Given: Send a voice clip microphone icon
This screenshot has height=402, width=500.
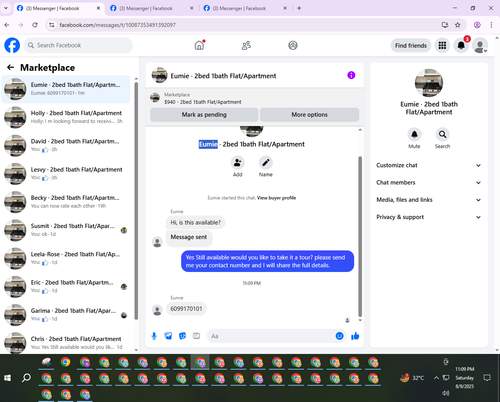Looking at the screenshot, I should pos(154,336).
